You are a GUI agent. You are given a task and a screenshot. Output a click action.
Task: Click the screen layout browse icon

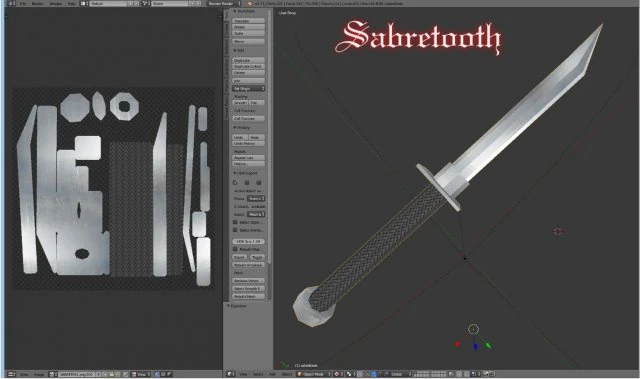pyautogui.click(x=84, y=4)
